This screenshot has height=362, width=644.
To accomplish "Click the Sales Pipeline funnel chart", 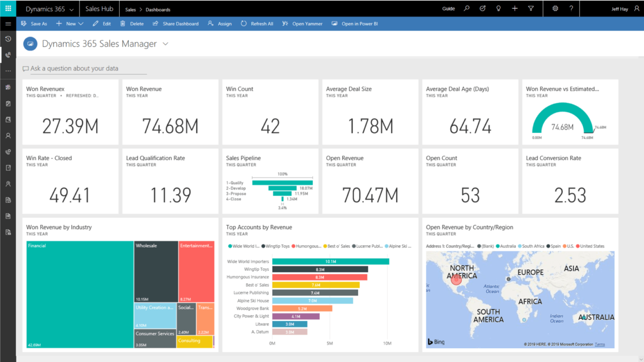I will pos(282,191).
